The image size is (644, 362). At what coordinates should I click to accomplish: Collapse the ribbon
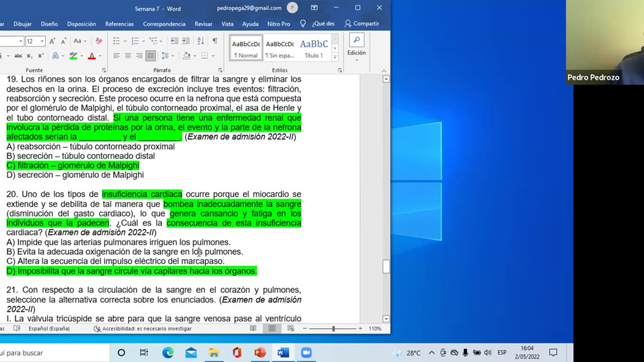tap(384, 70)
